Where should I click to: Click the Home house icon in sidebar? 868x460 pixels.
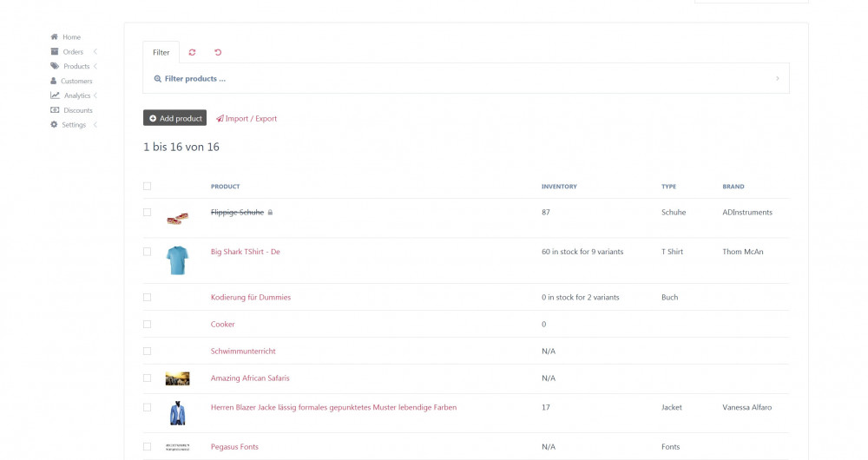[55, 37]
